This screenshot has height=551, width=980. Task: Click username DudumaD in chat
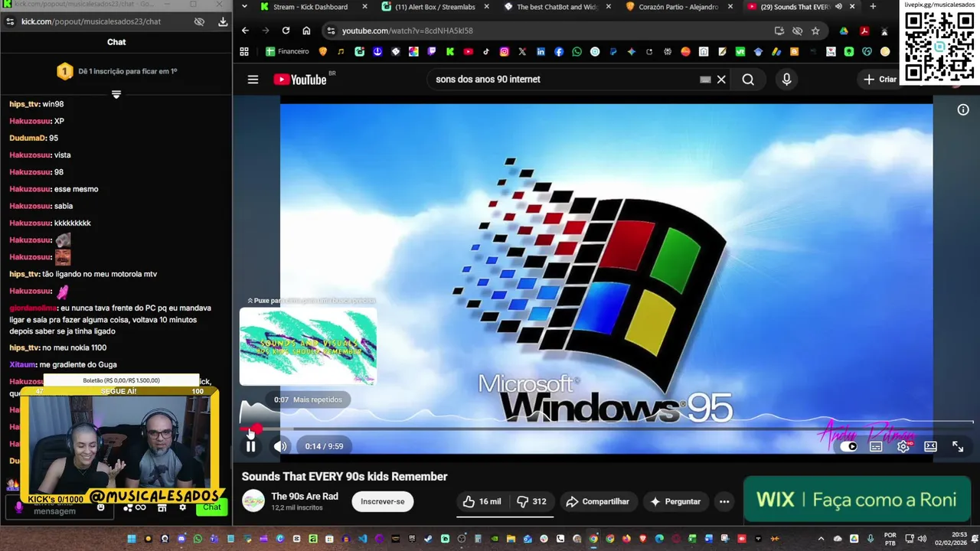click(28, 138)
